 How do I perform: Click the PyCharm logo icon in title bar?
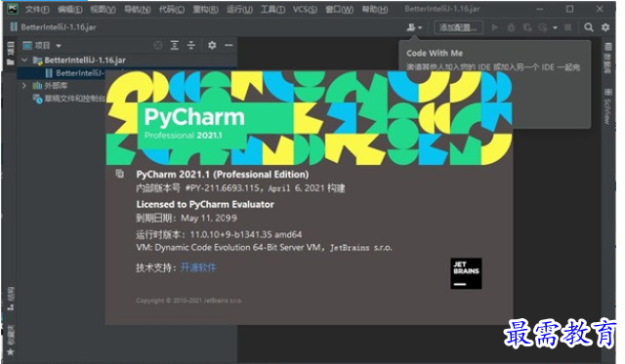coord(13,9)
